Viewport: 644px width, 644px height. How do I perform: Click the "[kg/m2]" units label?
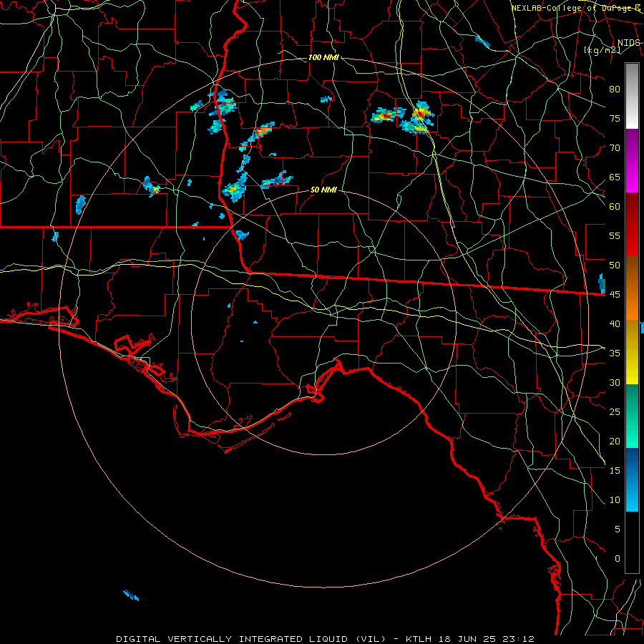coord(602,50)
